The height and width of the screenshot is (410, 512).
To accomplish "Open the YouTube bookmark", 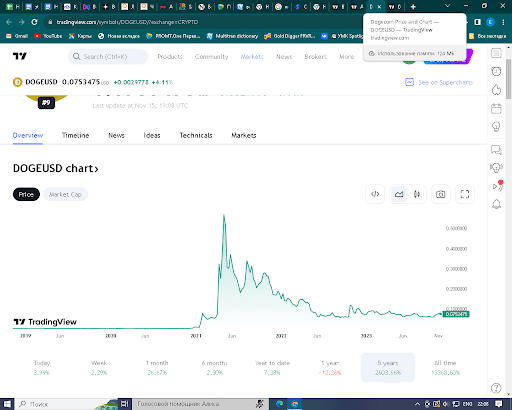I will [48, 36].
